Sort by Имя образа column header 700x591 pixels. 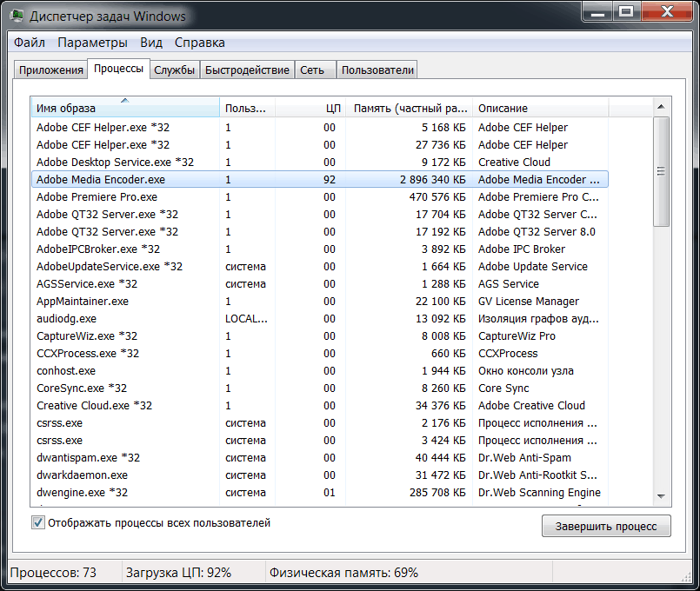tap(125, 108)
